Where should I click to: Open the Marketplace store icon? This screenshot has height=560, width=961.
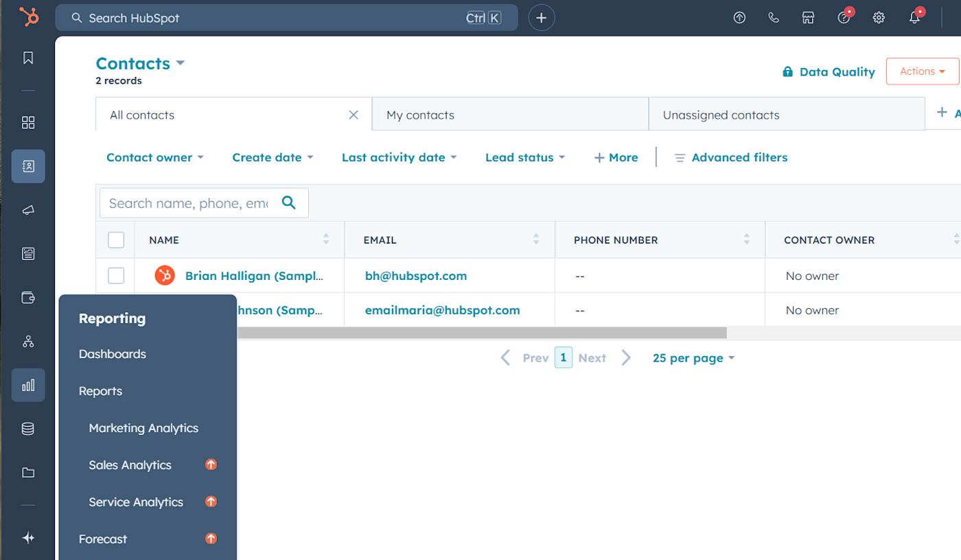(808, 18)
